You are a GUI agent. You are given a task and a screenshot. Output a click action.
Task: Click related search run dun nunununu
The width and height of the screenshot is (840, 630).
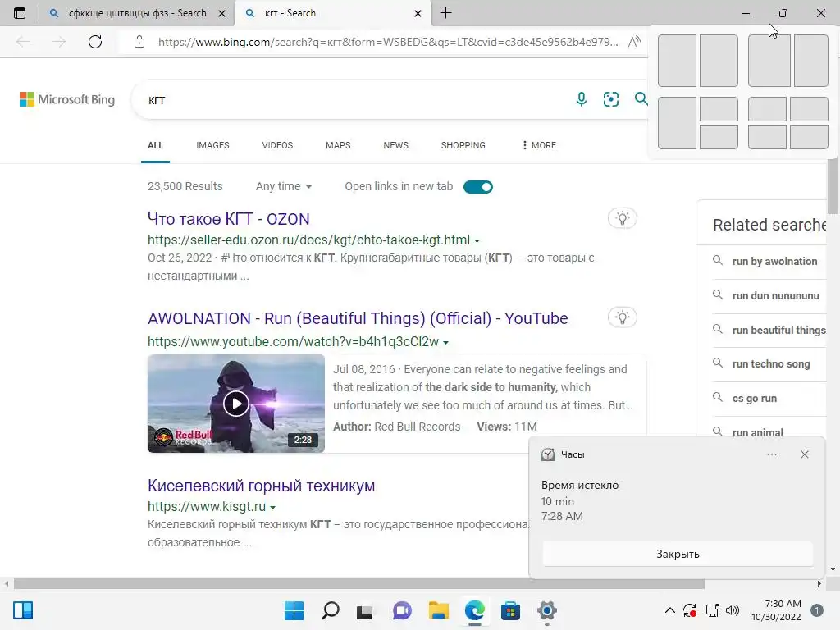pos(776,295)
